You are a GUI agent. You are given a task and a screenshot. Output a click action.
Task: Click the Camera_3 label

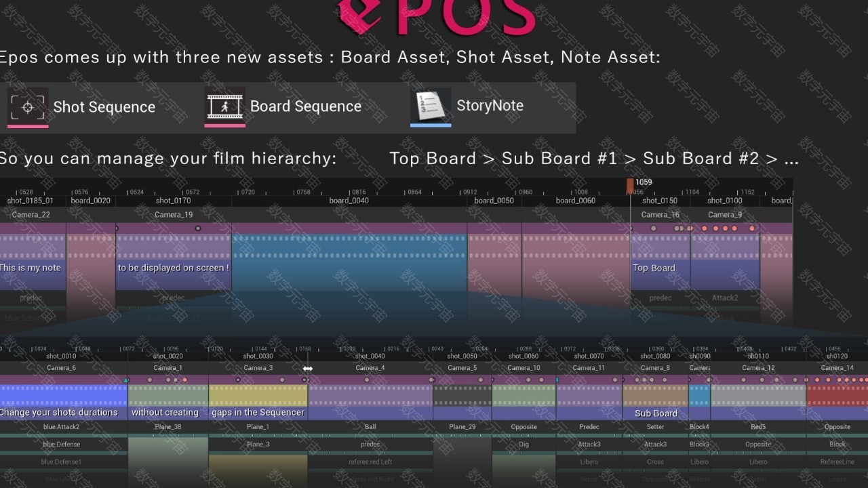click(x=258, y=368)
